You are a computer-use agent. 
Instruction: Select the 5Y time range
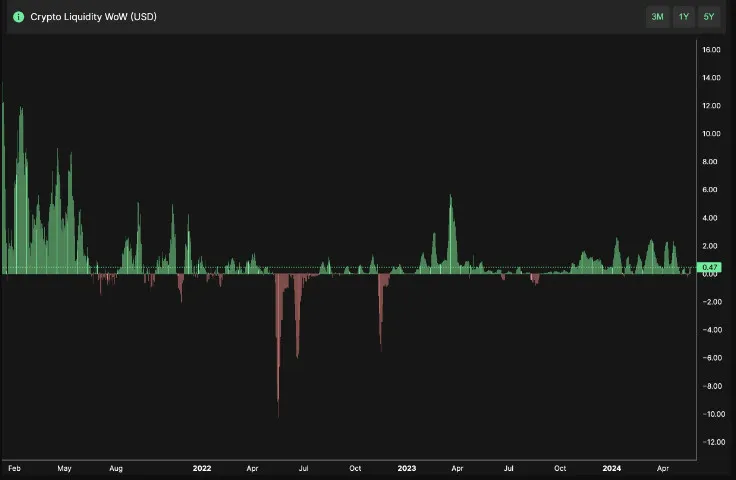tap(709, 17)
